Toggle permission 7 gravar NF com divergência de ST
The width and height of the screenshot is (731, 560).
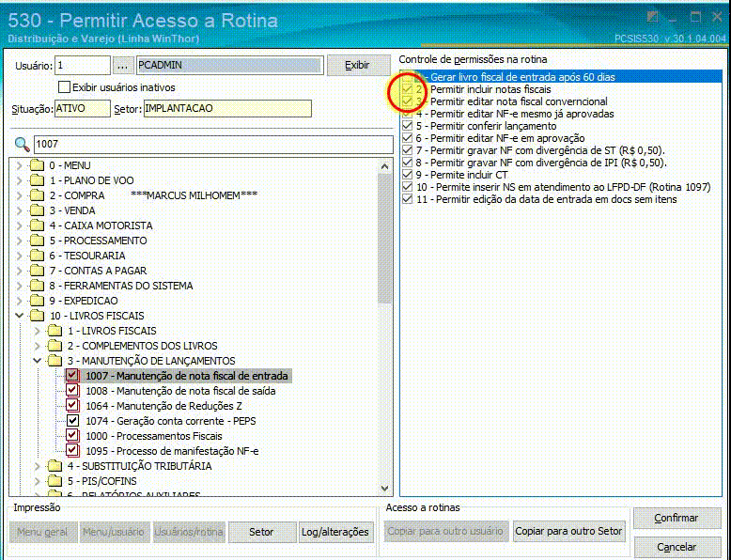(408, 150)
